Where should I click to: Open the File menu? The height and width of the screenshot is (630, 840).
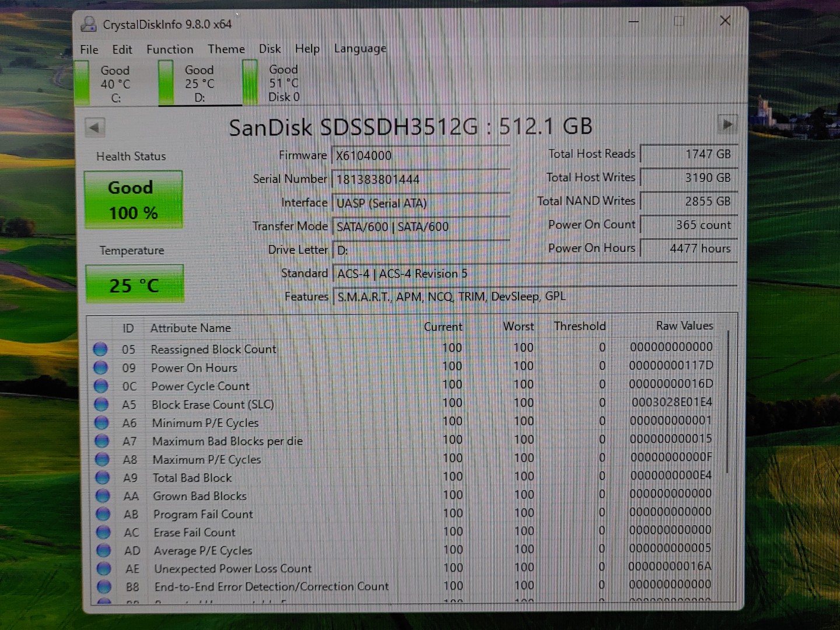point(89,50)
